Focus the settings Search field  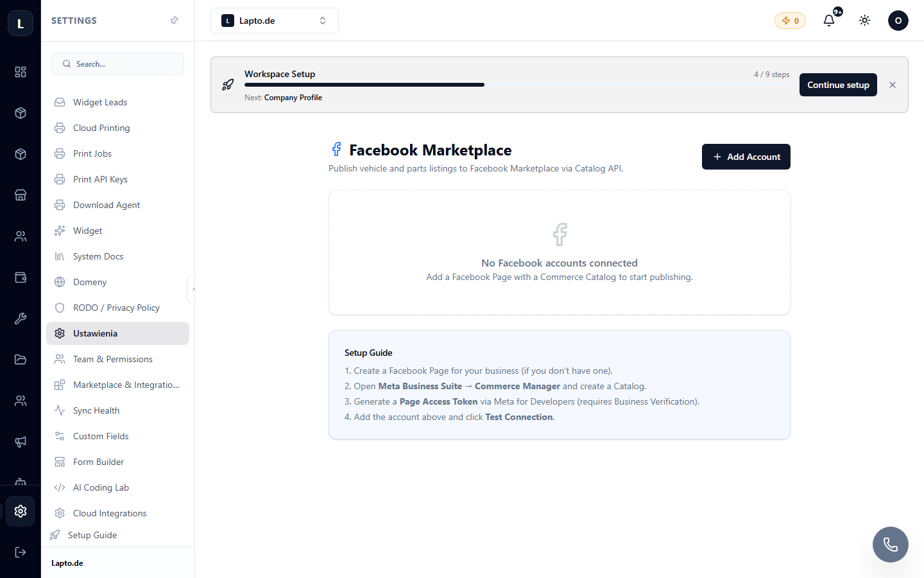point(117,64)
